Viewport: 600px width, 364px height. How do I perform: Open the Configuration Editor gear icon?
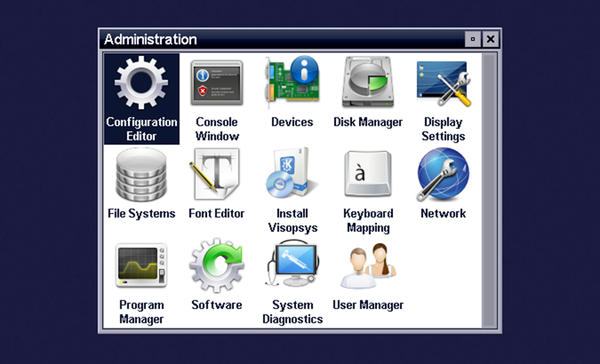tap(141, 83)
